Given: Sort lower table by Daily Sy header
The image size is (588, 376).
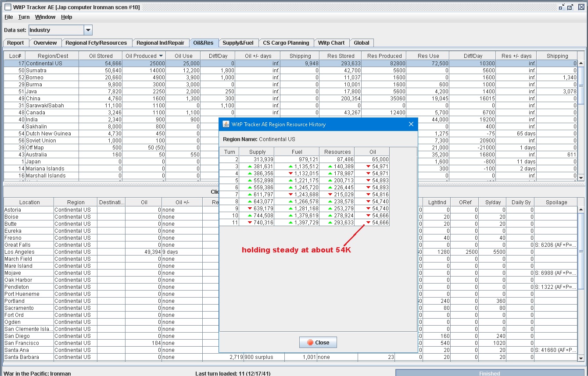Looking at the screenshot, I should [521, 202].
